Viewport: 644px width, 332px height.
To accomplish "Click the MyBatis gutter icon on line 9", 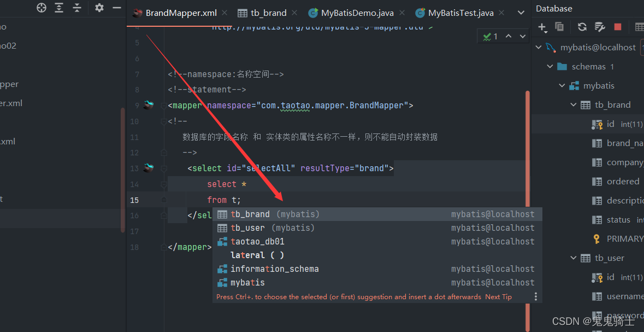I will pos(148,105).
